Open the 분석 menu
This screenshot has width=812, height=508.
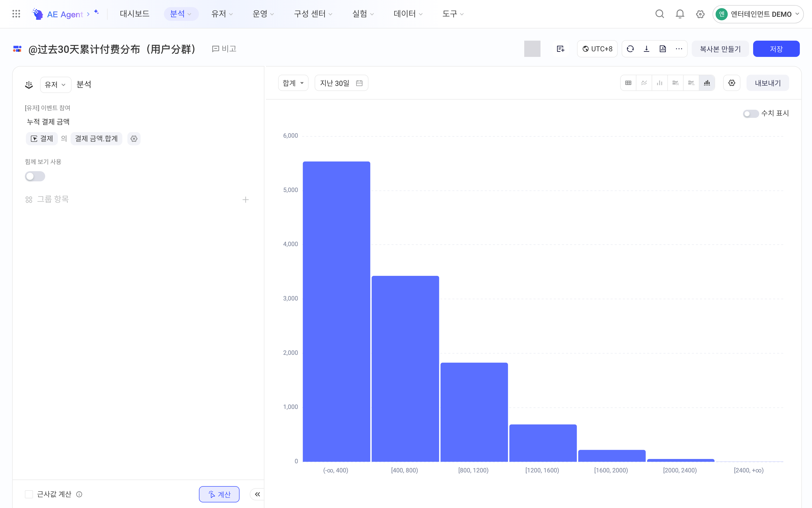[181, 14]
